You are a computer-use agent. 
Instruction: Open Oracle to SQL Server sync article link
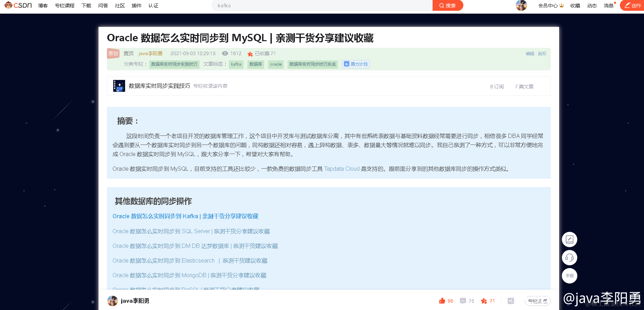click(191, 231)
